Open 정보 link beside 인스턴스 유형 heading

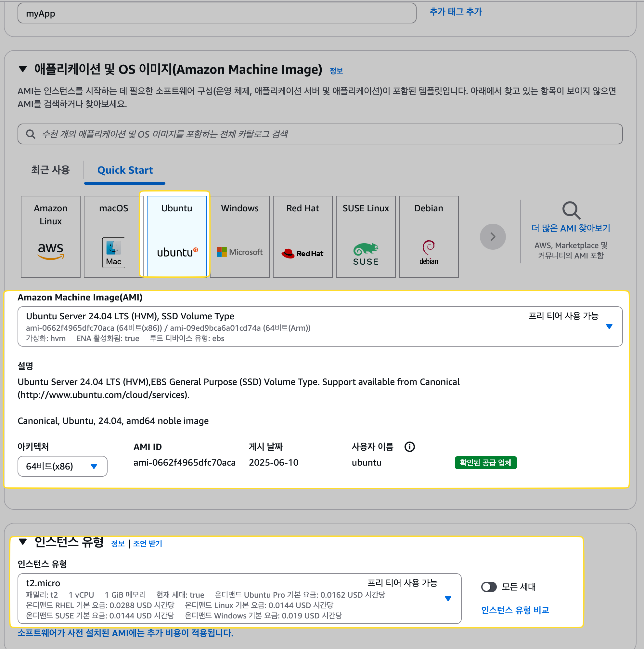coord(118,544)
